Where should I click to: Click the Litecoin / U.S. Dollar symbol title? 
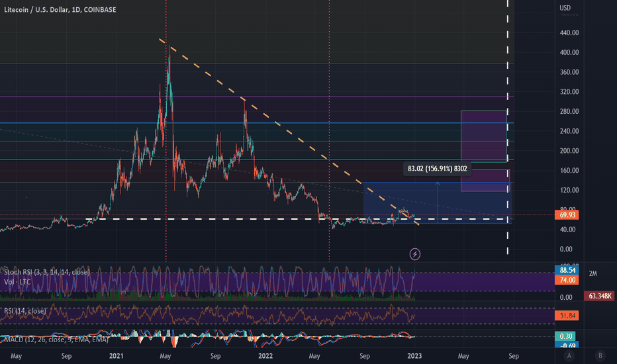[60, 9]
